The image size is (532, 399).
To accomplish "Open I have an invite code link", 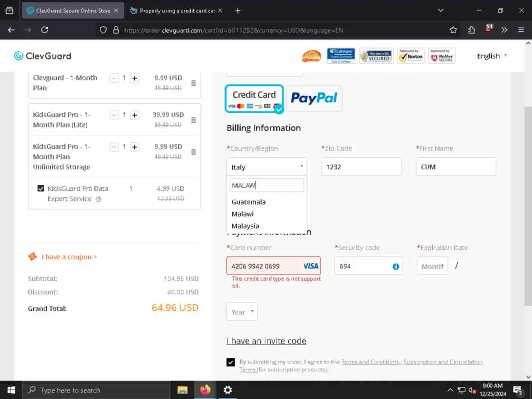I will click(x=266, y=341).
